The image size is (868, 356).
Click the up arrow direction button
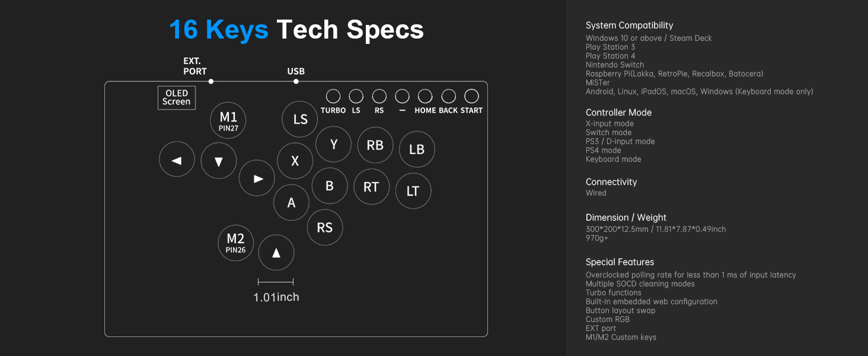(276, 252)
